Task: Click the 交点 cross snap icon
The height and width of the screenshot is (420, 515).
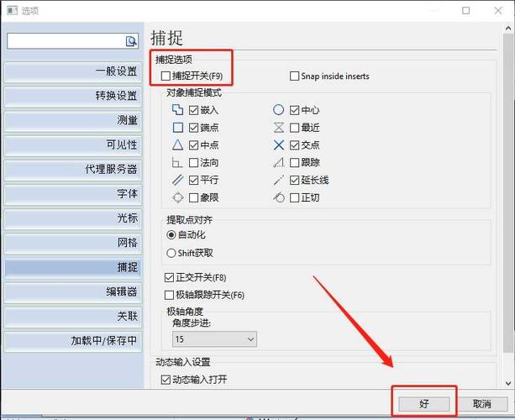Action: pos(278,145)
